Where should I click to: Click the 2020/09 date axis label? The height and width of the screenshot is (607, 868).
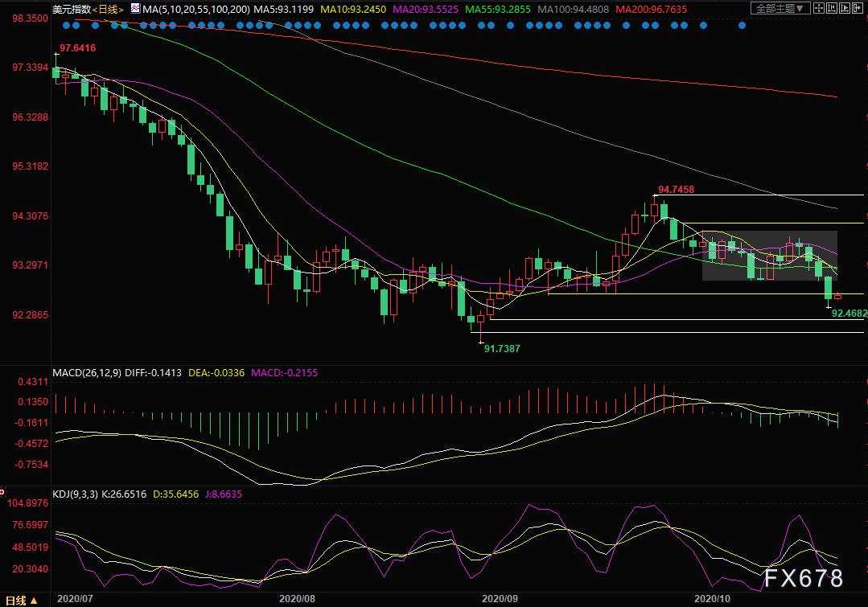point(500,599)
